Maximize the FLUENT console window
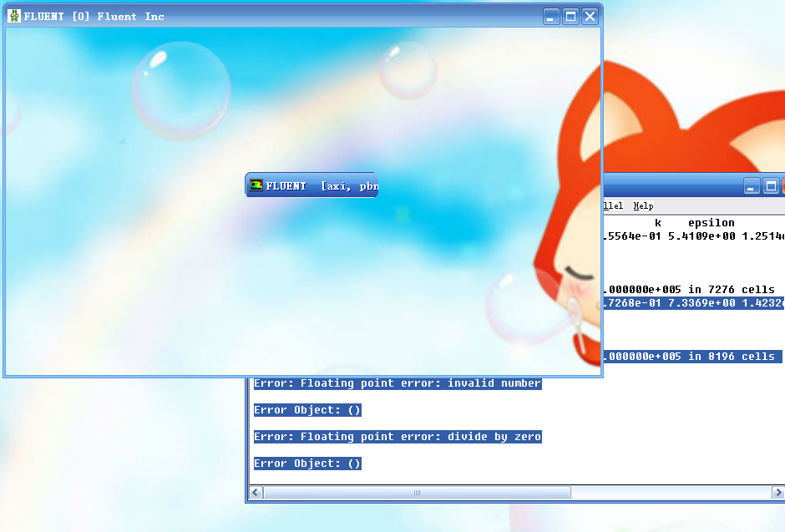The image size is (785, 532). click(772, 186)
